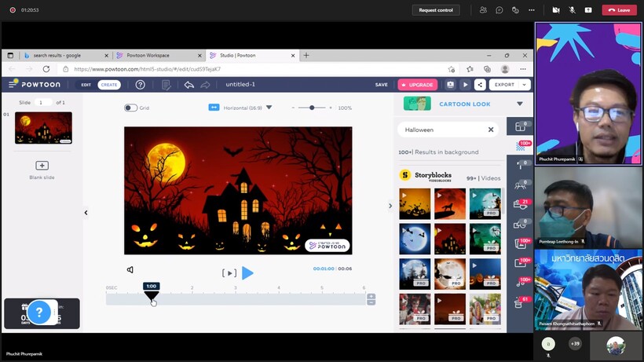Open the Characters library icon
The height and width of the screenshot is (362, 644).
tap(521, 185)
